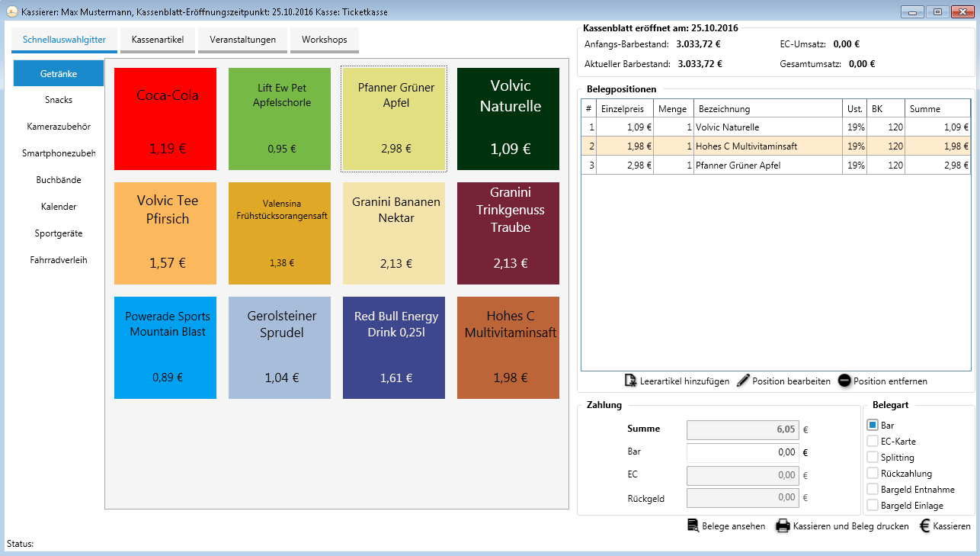This screenshot has width=980, height=556.
Task: Add Granini Trinkgenuss Traube tile
Action: [x=508, y=233]
